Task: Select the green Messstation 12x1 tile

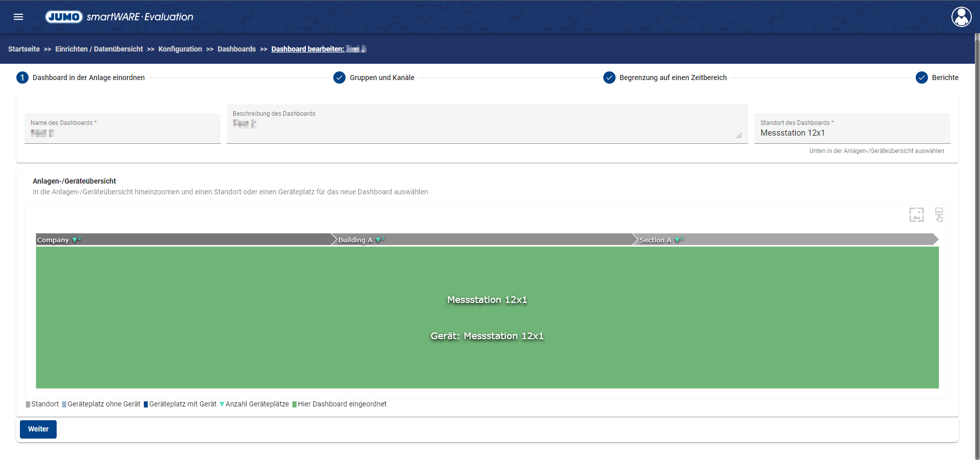Action: coord(487,317)
